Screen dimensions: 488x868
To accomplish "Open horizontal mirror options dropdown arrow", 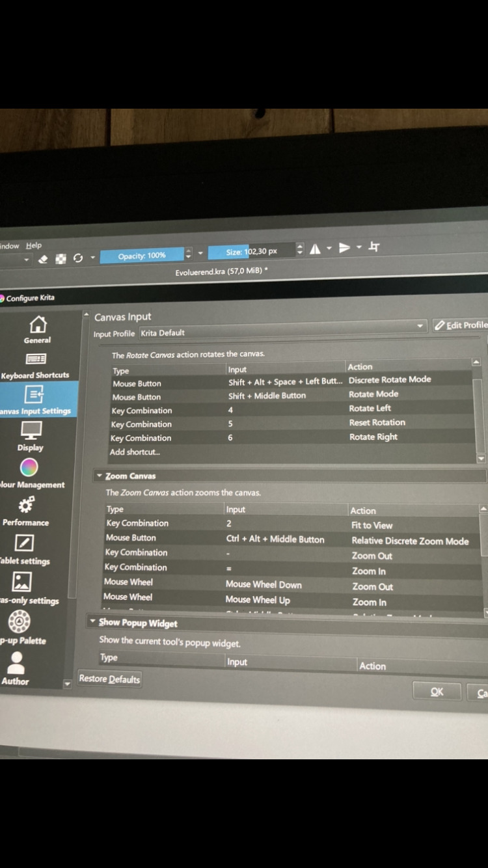I will 329,249.
